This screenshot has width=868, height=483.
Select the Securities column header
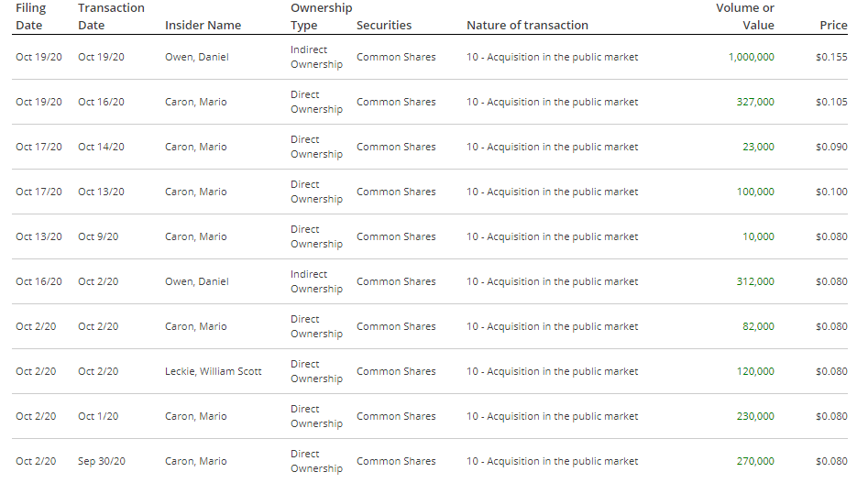[x=384, y=26]
